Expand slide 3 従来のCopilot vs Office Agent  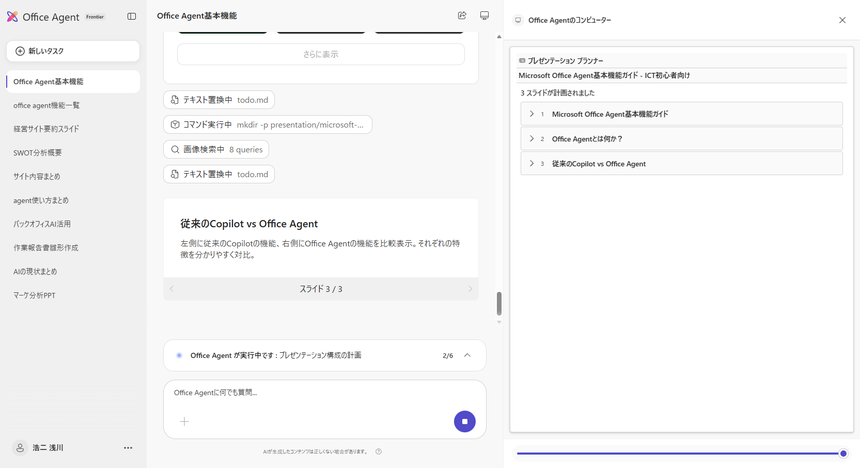pyautogui.click(x=532, y=164)
